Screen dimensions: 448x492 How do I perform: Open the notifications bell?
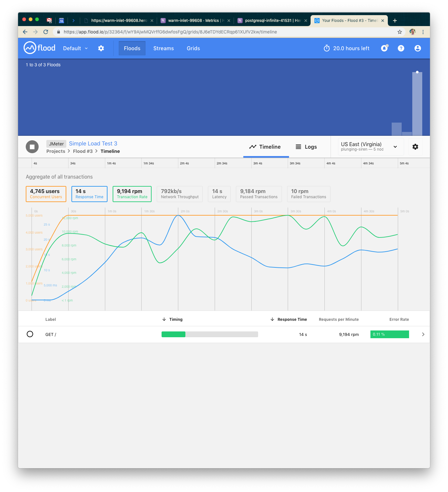pos(384,48)
